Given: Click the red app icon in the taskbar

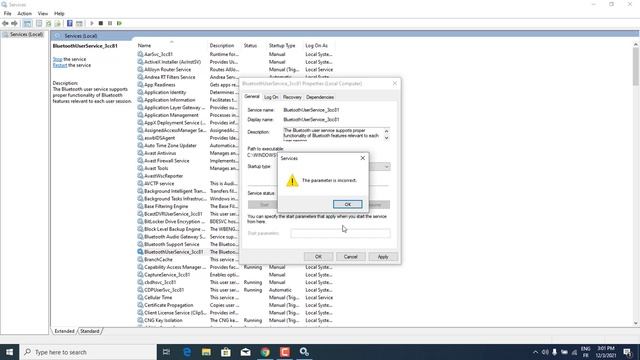Looking at the screenshot, I should 285,352.
